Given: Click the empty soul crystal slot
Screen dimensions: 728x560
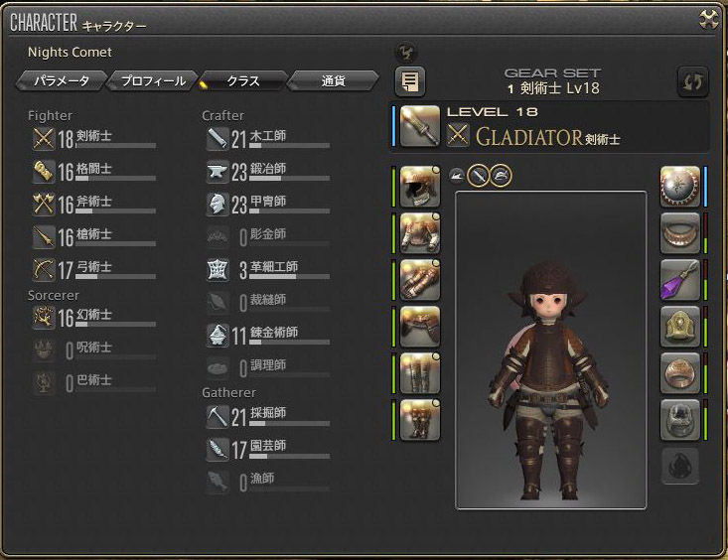Looking at the screenshot, I should click(x=679, y=467).
